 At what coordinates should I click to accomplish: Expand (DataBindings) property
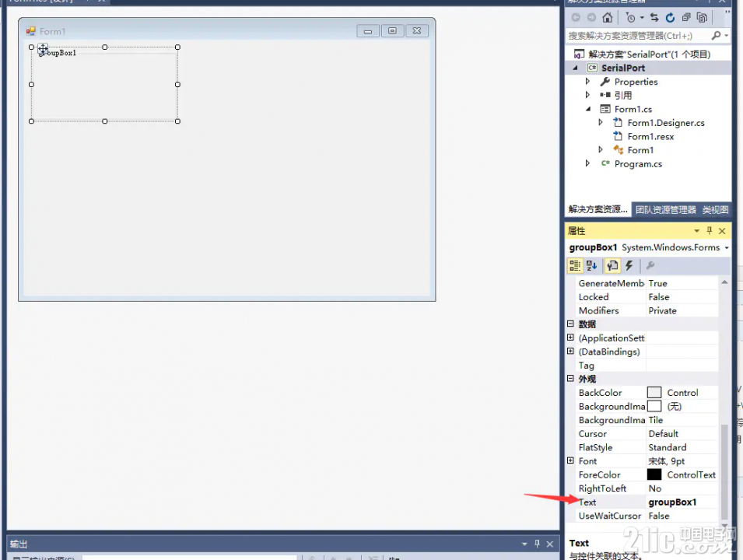570,351
